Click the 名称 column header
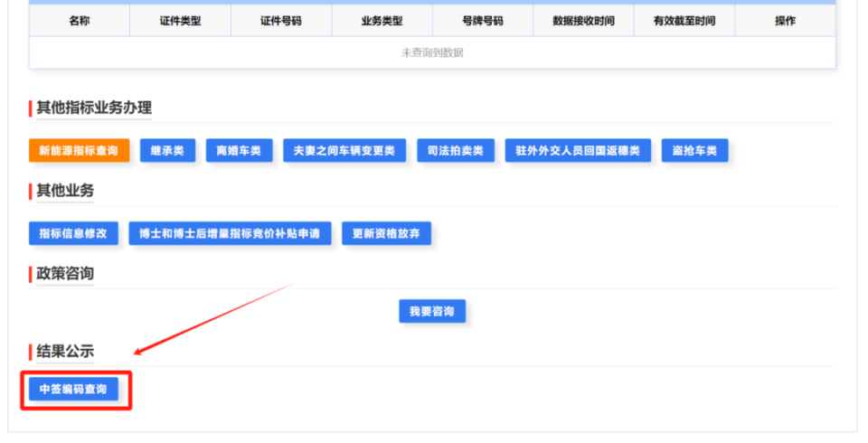This screenshot has height=443, width=868. (x=80, y=21)
